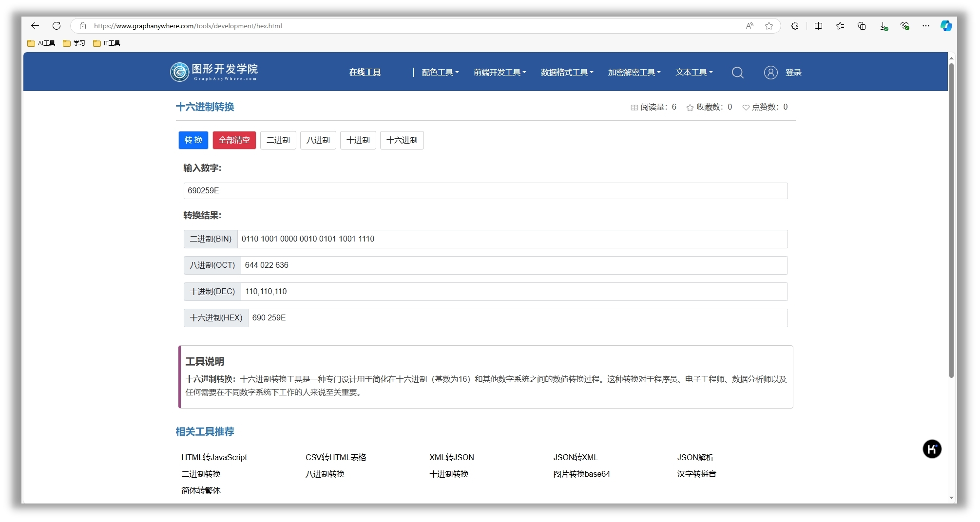Open the AI工具 bookmarks folder
This screenshot has height=522, width=980.
[x=41, y=43]
